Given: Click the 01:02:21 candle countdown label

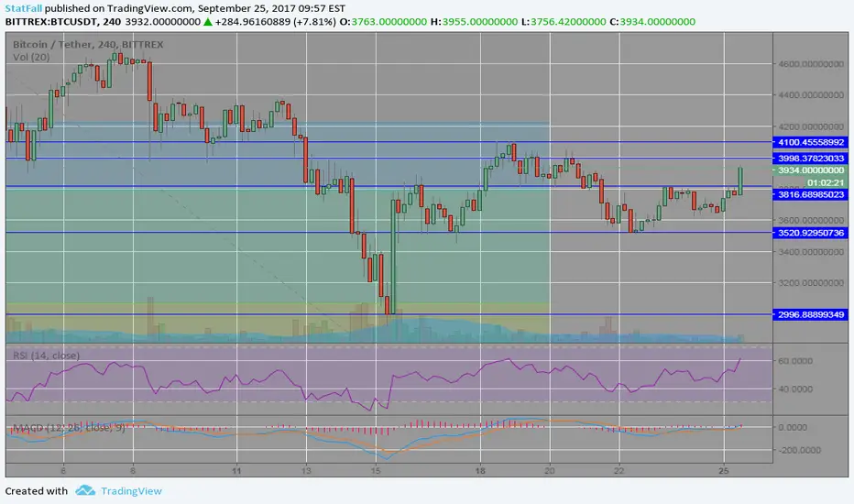Looking at the screenshot, I should coord(826,182).
